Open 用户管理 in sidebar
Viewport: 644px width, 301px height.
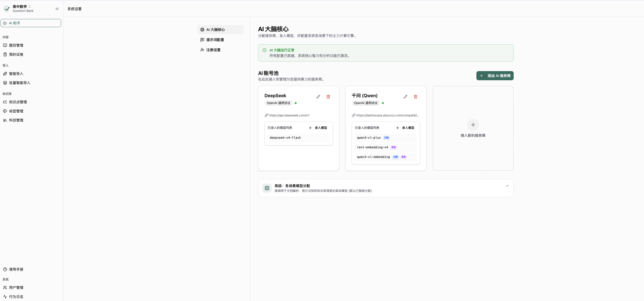click(x=16, y=288)
